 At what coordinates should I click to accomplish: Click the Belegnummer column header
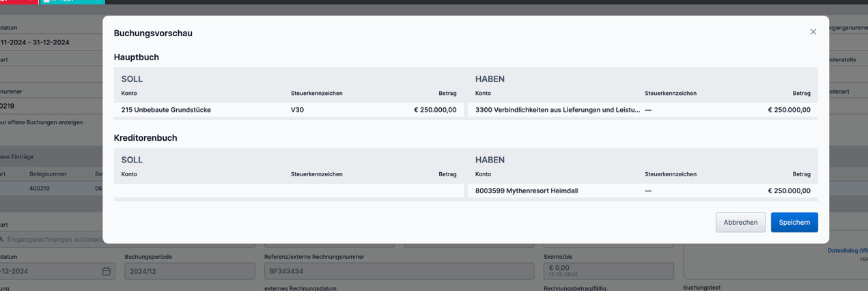46,174
